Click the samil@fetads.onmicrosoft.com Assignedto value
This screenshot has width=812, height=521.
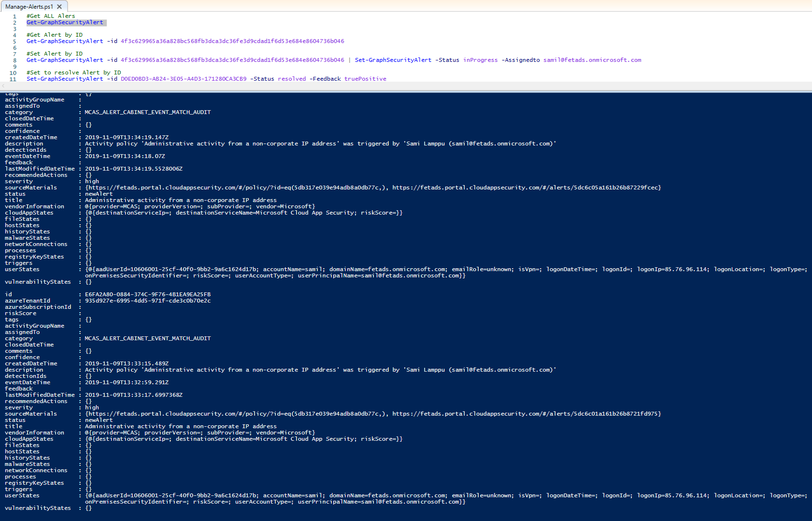tap(592, 60)
